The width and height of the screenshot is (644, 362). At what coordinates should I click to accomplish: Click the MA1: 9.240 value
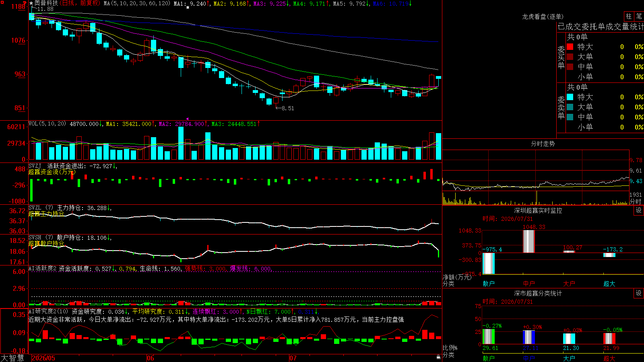(x=192, y=4)
